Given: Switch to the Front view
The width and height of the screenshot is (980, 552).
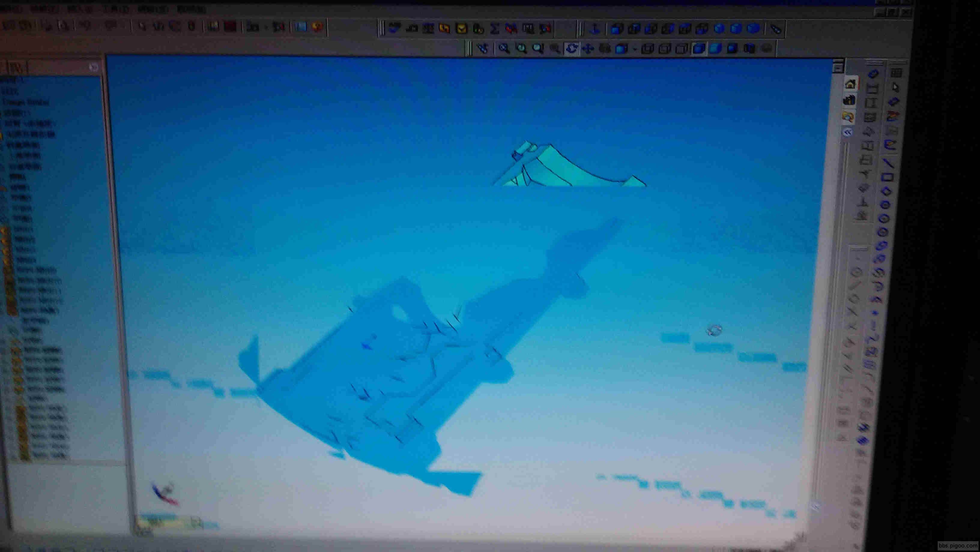Looking at the screenshot, I should point(617,28).
